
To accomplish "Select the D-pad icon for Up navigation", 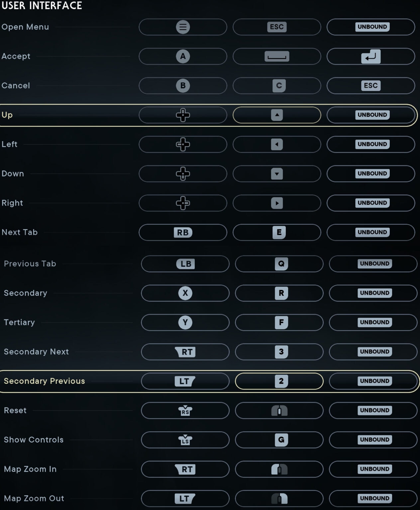I will tap(182, 115).
